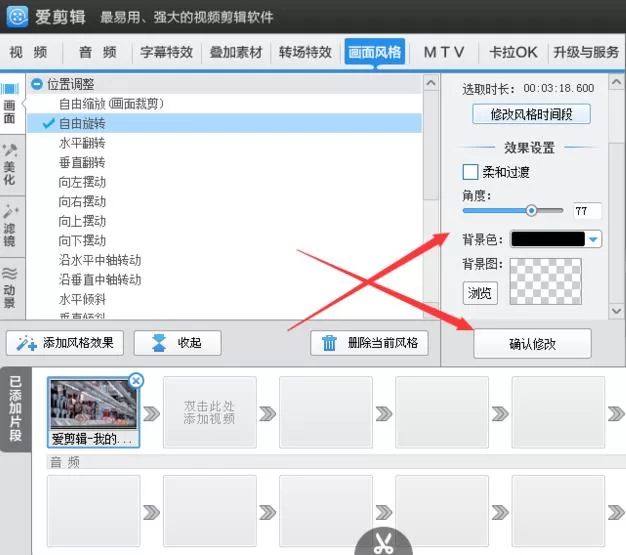Click 修改风格时间段 button

[531, 115]
